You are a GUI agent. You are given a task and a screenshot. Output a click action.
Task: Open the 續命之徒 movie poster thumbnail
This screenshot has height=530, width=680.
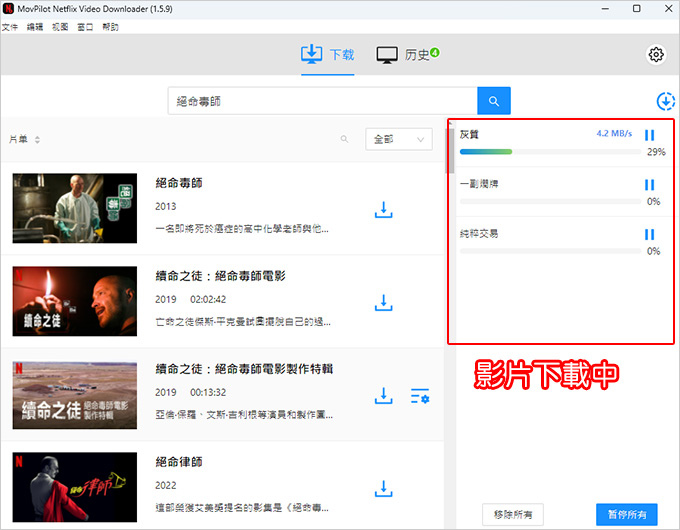(75, 301)
